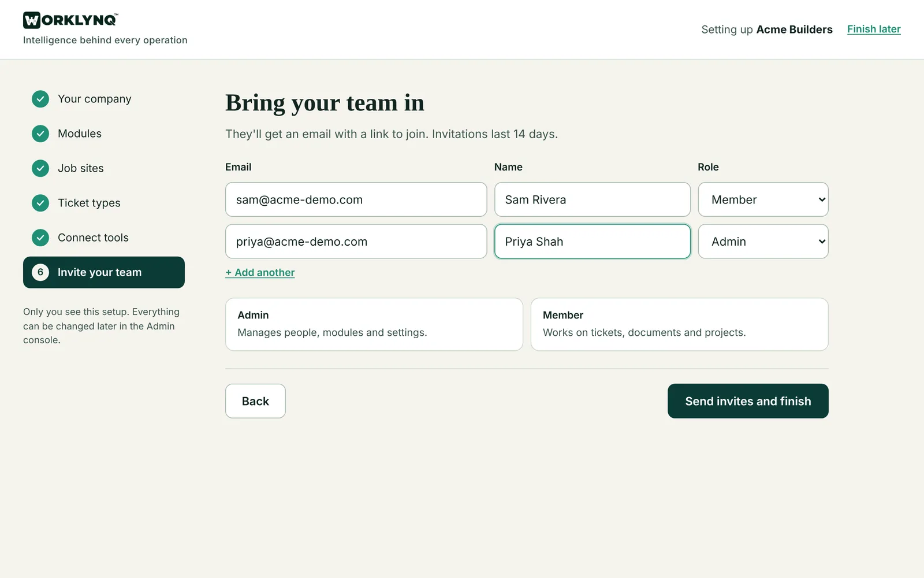The image size is (924, 578).
Task: Open the Member role dropdown for Sam
Action: [x=763, y=199]
